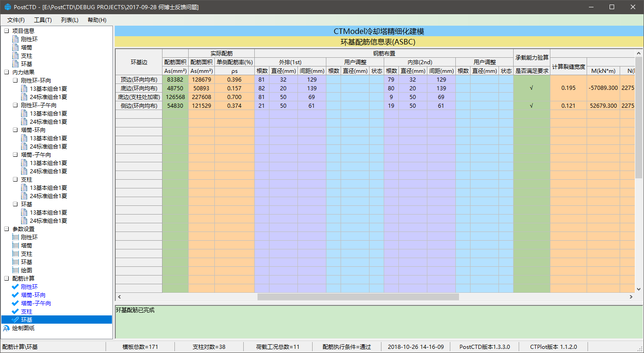Click the checkmark beside 支柱 in 配筋计算
Image resolution: width=644 pixels, height=353 pixels.
(16, 312)
